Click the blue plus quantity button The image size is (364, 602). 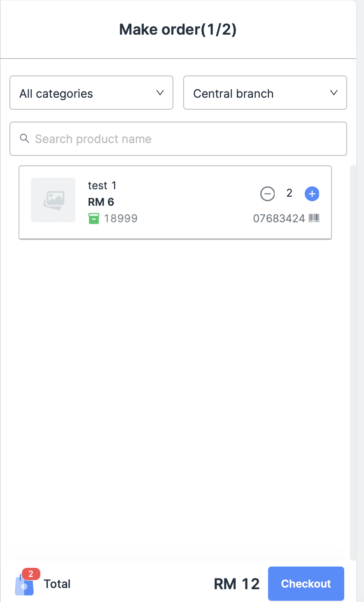click(x=312, y=193)
